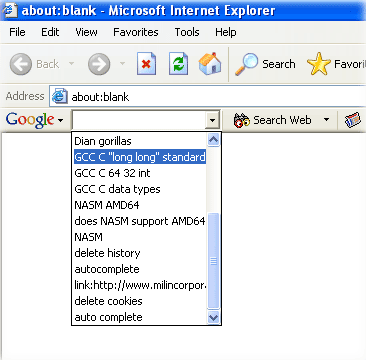
Task: Click the IE icon in the title bar
Action: coord(10,10)
